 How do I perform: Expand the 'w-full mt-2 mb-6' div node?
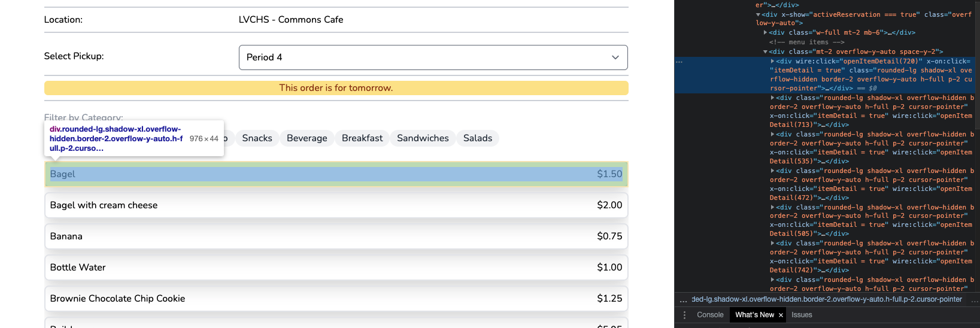(766, 33)
